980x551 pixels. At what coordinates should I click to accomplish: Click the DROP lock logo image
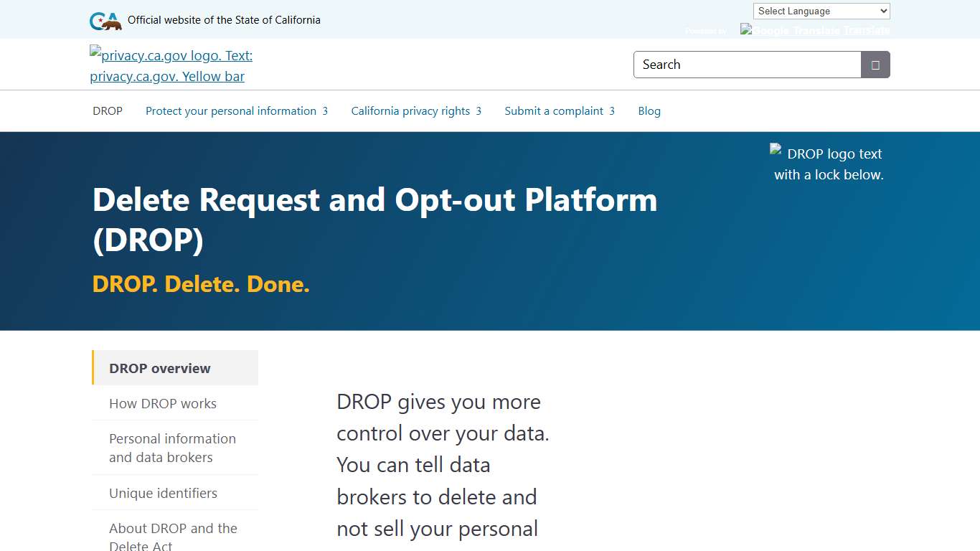click(825, 163)
